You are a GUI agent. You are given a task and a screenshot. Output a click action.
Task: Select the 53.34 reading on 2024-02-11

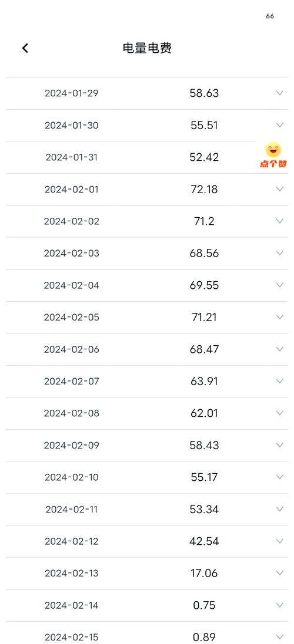tap(205, 510)
